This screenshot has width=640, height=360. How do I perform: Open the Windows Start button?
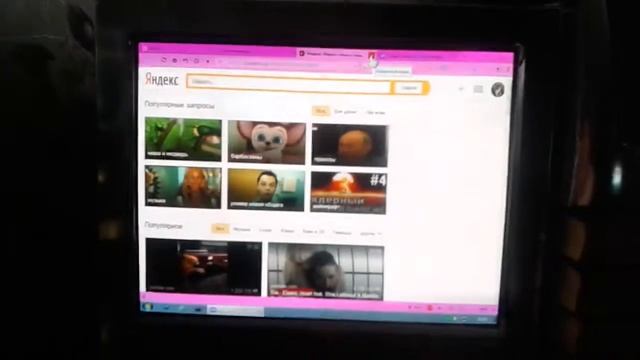[x=148, y=307]
